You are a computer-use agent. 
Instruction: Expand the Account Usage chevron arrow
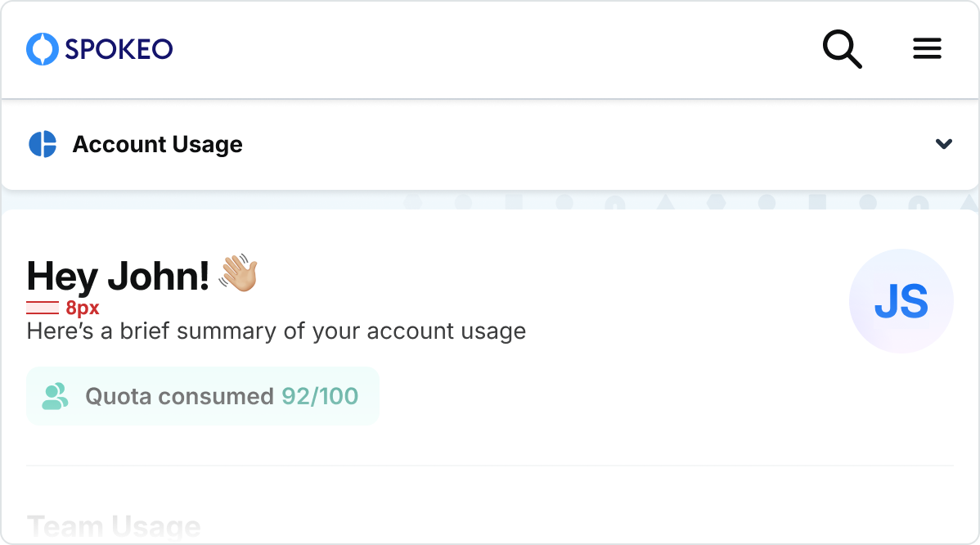(943, 144)
